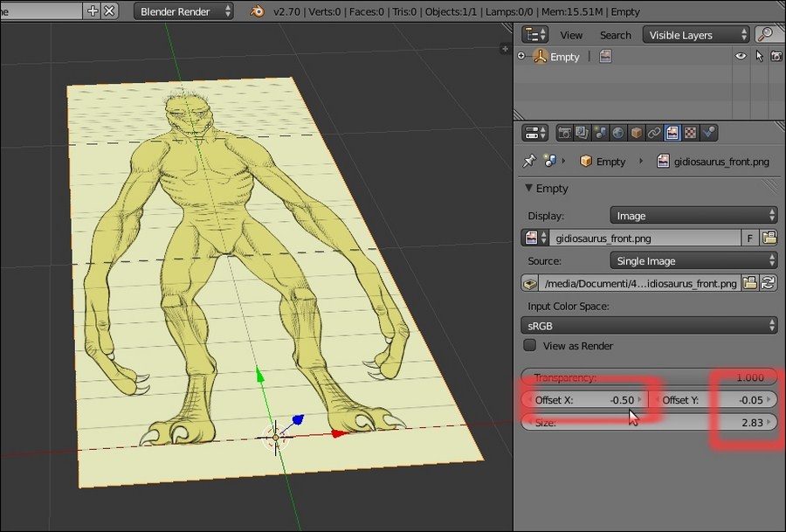
Task: Select the Empty object name in the outliner
Action: click(564, 57)
